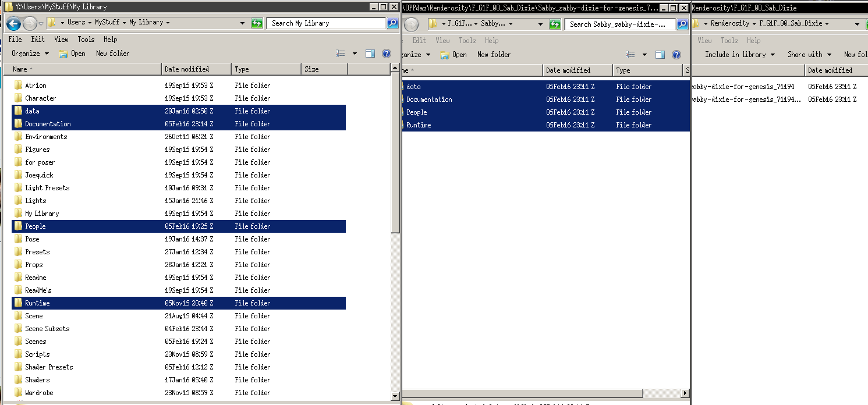Viewport: 868px width, 405px height.
Task: Click the Open button in Sabby window toolbar
Action: click(x=454, y=55)
